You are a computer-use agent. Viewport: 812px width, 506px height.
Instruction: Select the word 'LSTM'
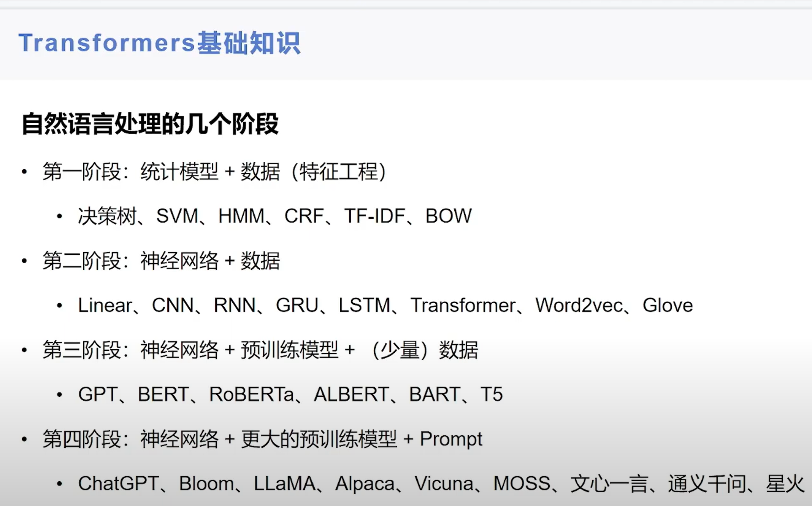click(365, 305)
